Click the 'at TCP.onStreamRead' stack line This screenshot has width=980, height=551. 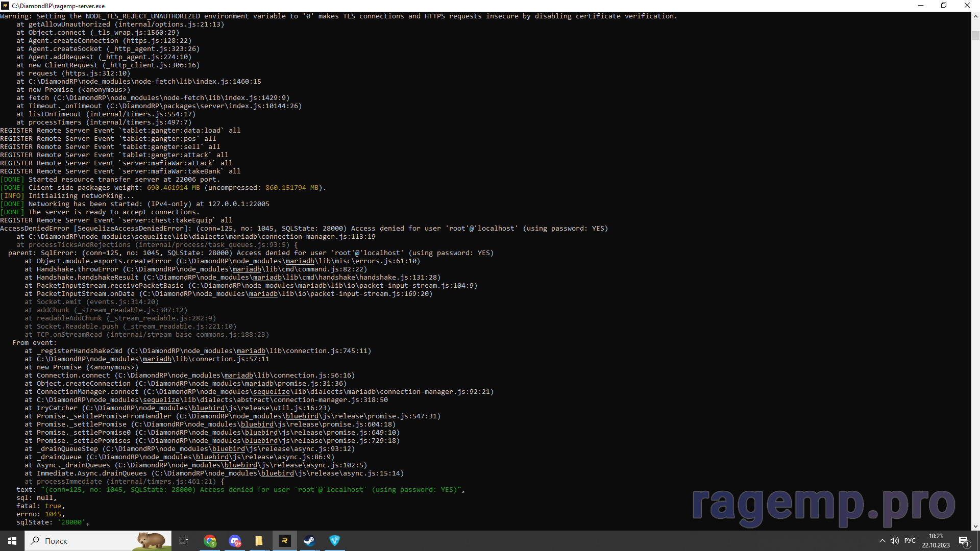[x=147, y=335]
